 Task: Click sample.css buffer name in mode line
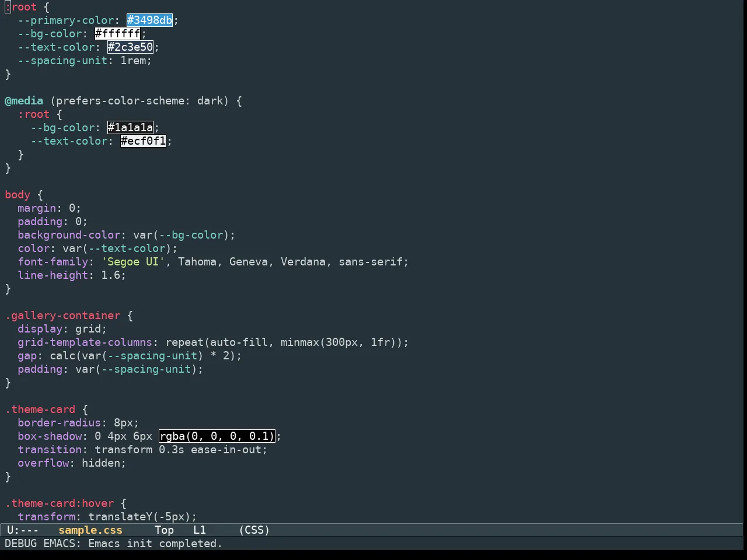[x=90, y=530]
